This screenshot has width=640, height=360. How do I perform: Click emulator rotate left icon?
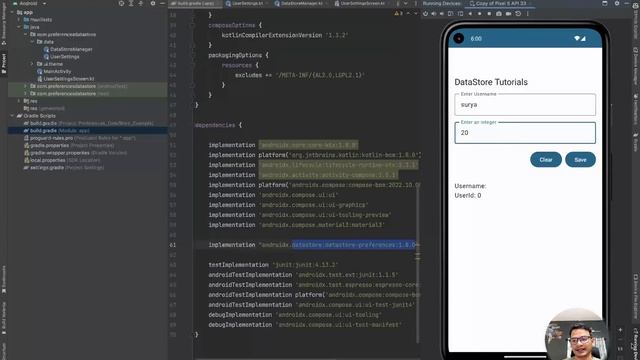coord(451,13)
